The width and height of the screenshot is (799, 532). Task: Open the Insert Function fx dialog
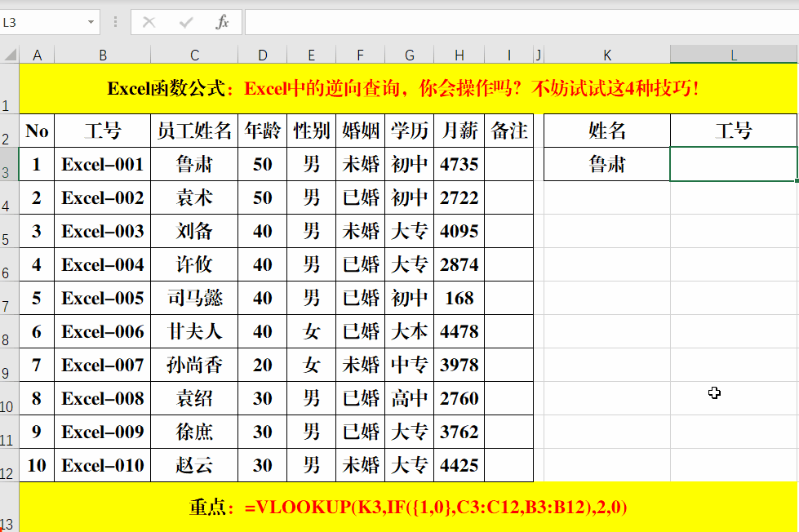click(x=222, y=22)
